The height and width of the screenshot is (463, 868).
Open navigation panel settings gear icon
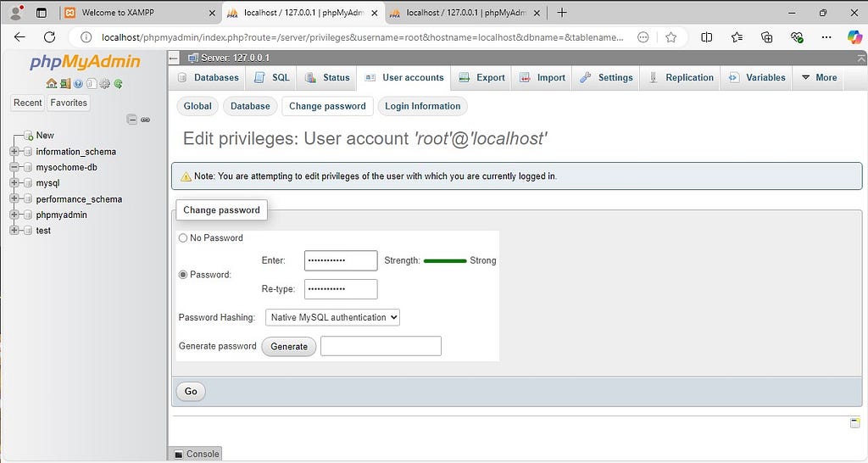(x=104, y=84)
